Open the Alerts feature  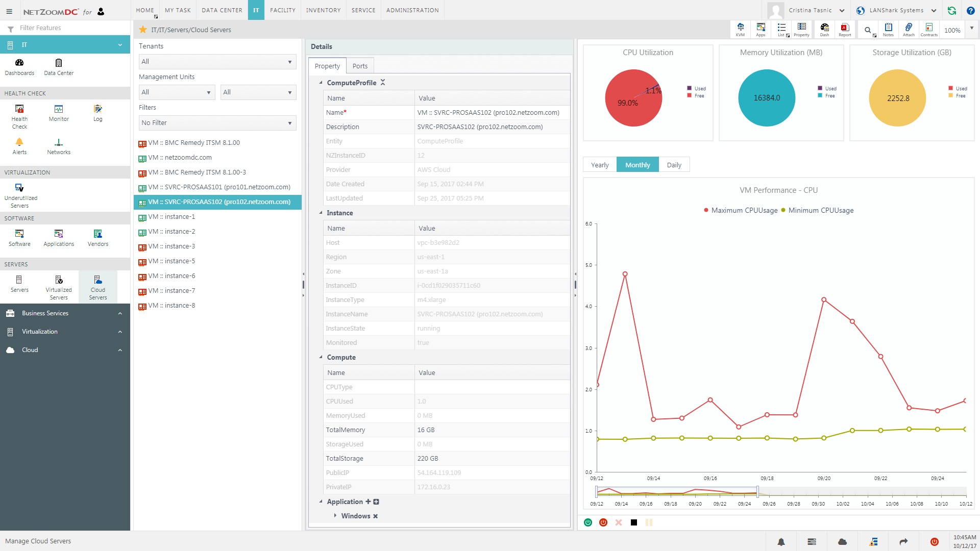(19, 146)
